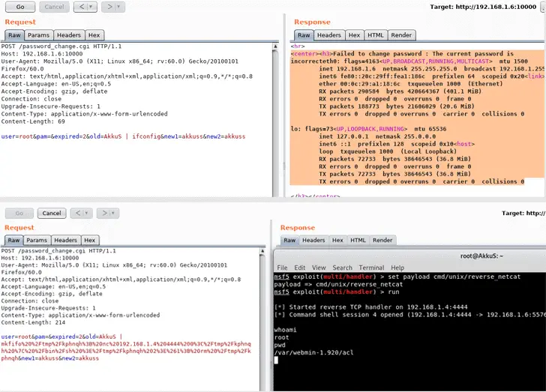Open back history dropdown in upper window
The width and height of the screenshot is (546, 392).
point(91,7)
